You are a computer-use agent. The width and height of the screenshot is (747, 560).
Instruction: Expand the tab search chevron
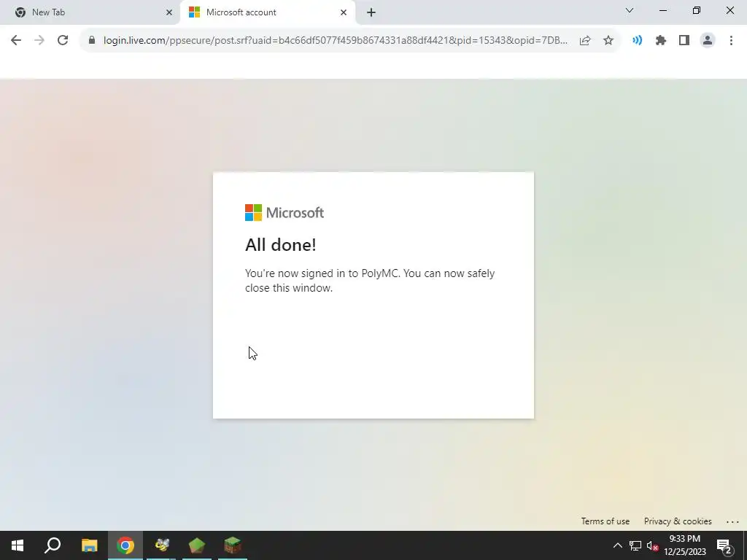click(630, 10)
